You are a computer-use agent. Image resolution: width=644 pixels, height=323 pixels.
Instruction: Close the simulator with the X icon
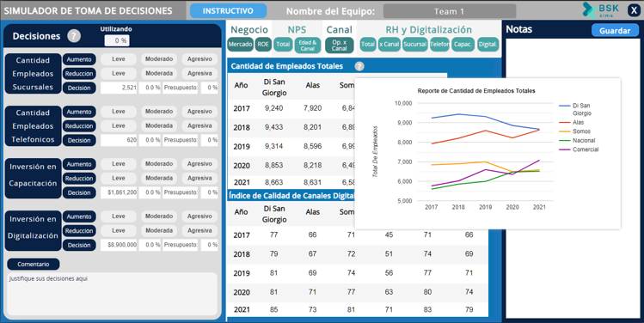pyautogui.click(x=634, y=10)
